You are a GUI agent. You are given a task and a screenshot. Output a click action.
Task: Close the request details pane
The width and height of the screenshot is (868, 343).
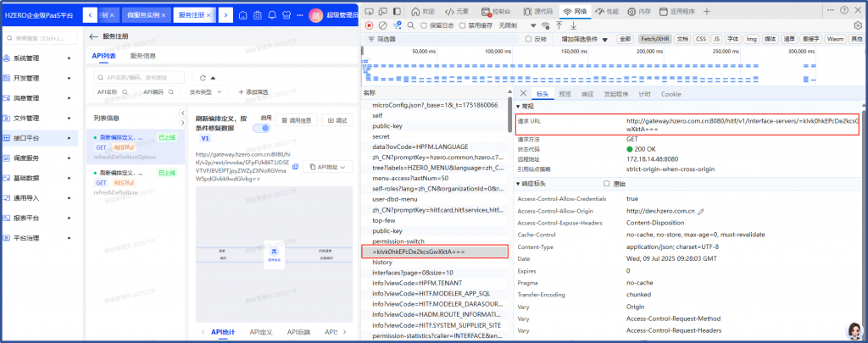[523, 93]
